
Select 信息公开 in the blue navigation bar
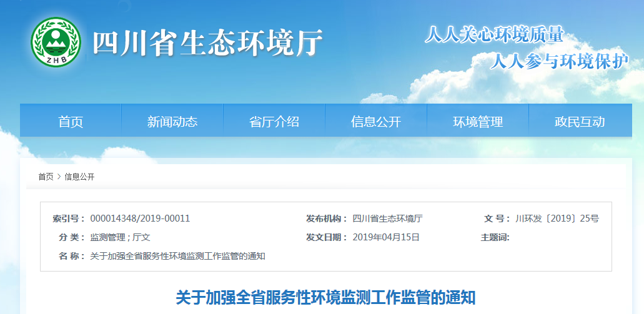click(376, 122)
